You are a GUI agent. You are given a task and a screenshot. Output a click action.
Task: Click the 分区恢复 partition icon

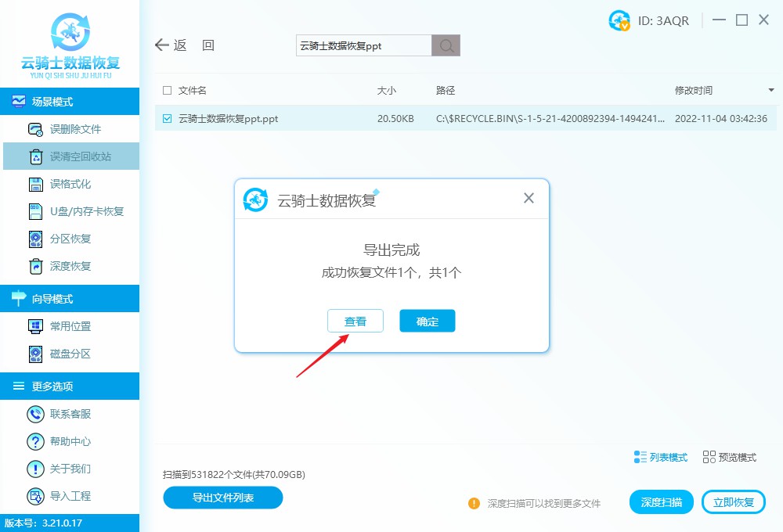(x=36, y=239)
